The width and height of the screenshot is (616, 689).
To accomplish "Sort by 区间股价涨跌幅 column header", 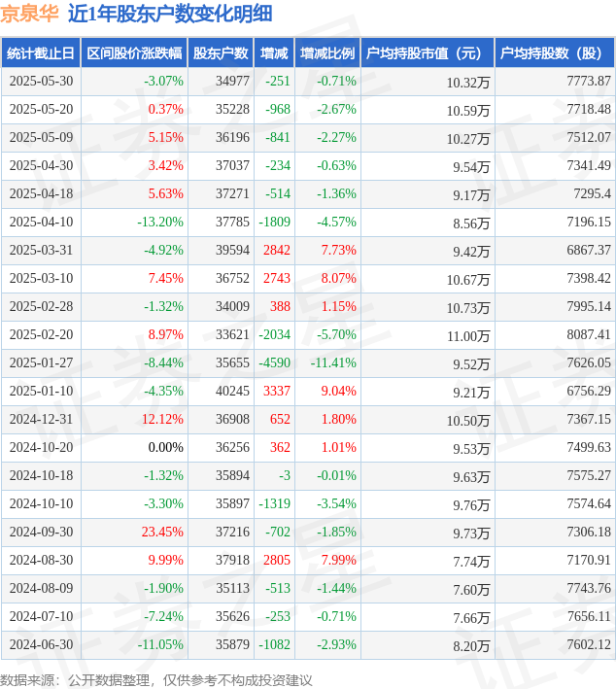I will (133, 53).
